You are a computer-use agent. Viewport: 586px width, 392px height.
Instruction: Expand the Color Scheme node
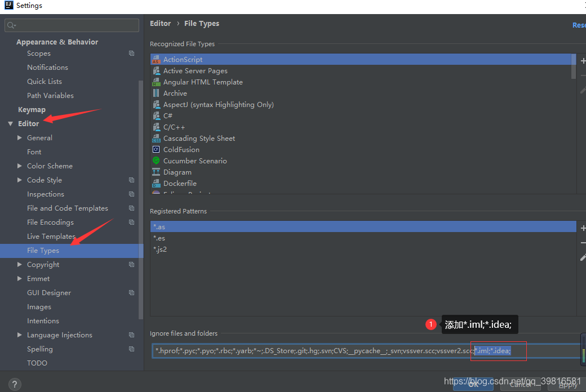pos(19,166)
